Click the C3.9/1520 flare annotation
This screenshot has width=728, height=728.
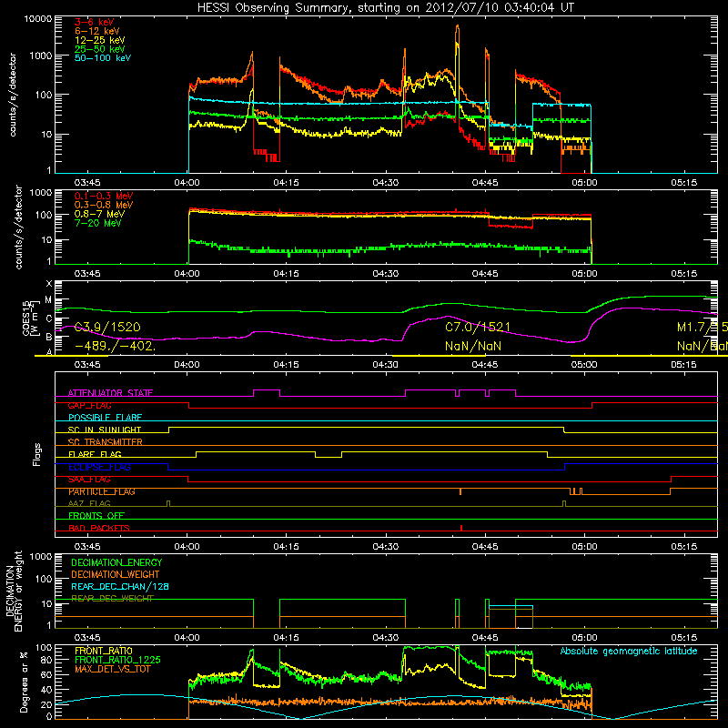point(107,327)
